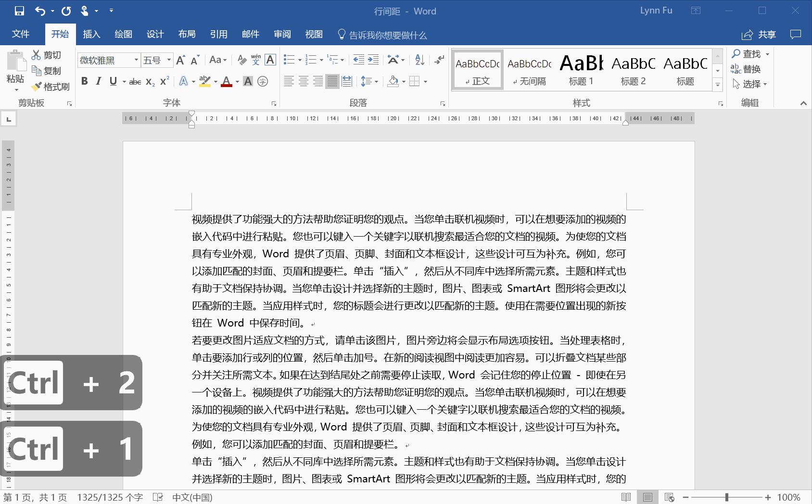The height and width of the screenshot is (504, 812).
Task: Expand the styles gallery
Action: pos(717,85)
